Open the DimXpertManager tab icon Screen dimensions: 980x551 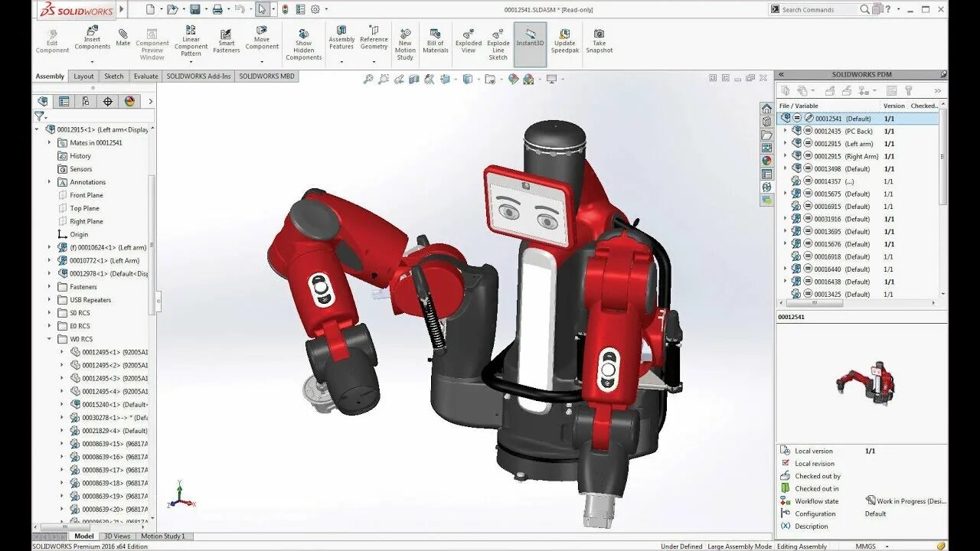pos(108,101)
